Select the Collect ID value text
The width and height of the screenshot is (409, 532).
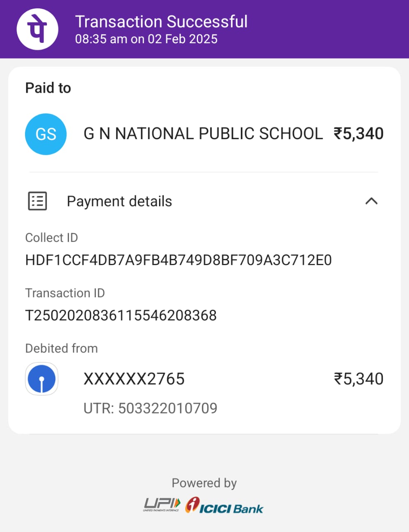[179, 260]
